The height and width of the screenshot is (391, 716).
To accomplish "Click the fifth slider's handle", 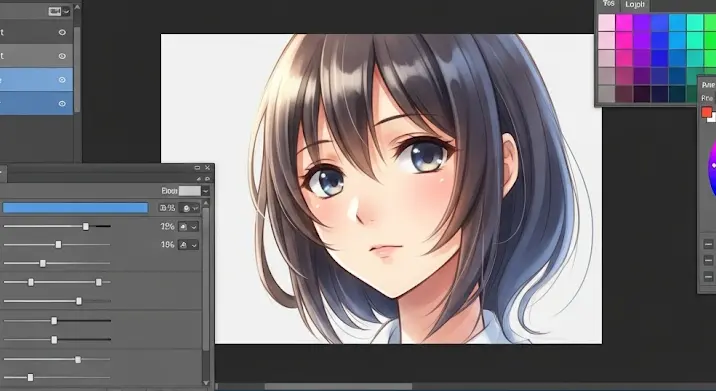I will point(79,301).
